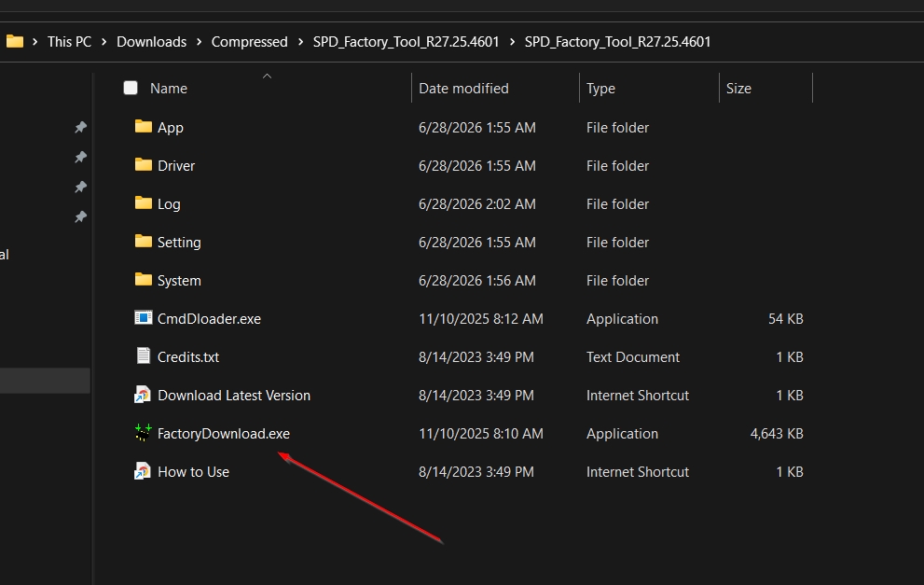Click the 54 KB size value
The width and height of the screenshot is (924, 585).
785,319
